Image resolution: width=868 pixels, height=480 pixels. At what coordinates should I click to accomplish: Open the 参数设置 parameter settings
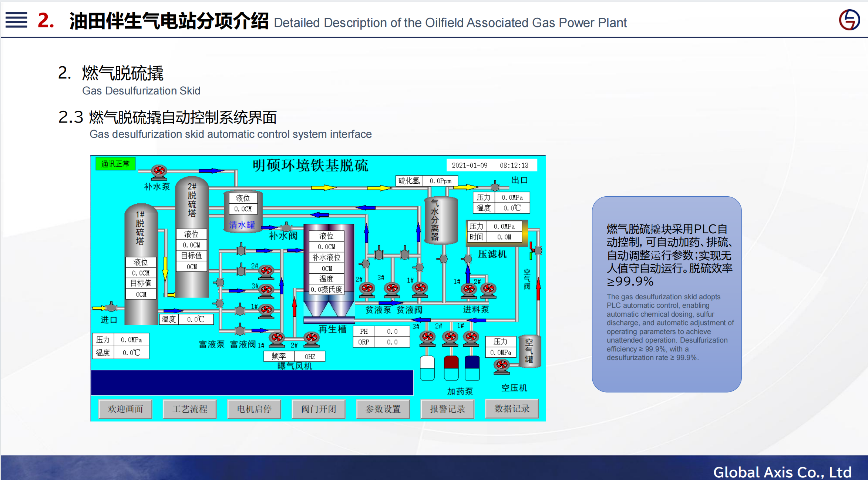click(x=383, y=409)
